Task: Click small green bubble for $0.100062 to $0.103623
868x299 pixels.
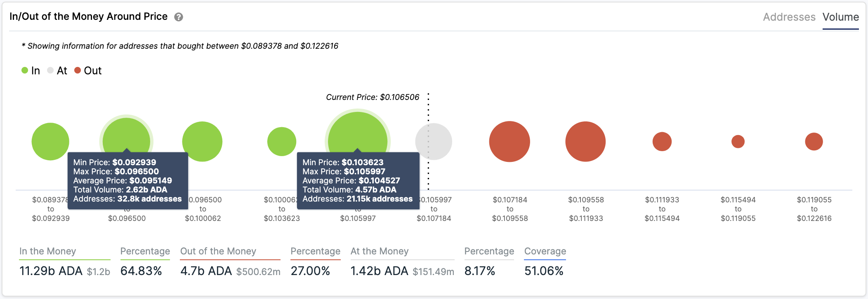Action: click(x=282, y=141)
